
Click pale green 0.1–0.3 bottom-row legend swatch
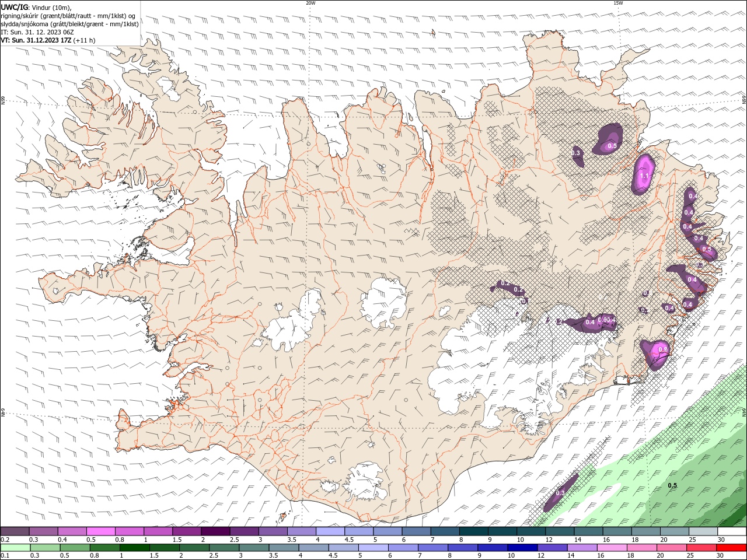16,548
